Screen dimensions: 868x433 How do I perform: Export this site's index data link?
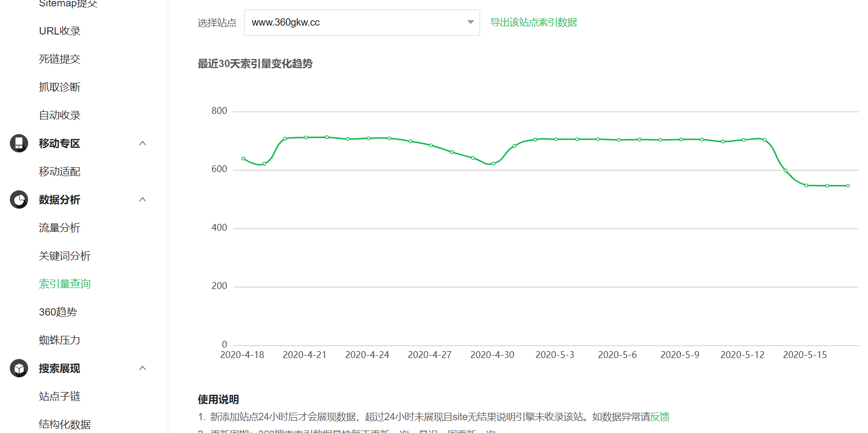533,23
